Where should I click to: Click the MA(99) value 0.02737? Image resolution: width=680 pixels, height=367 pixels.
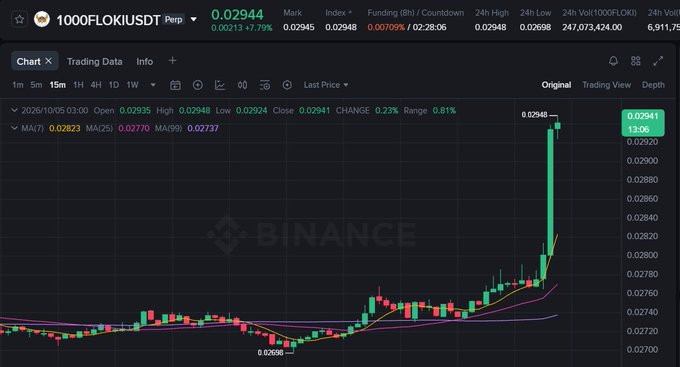click(x=203, y=128)
